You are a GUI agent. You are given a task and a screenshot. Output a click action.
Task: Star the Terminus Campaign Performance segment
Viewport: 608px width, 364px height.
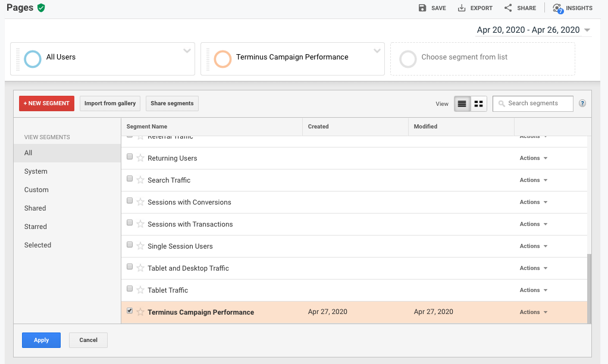(x=140, y=312)
